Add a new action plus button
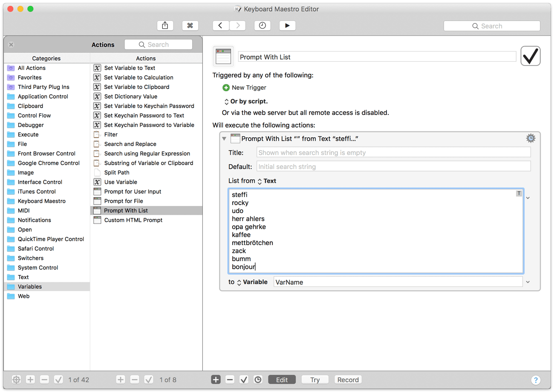This screenshot has width=554, height=392. pyautogui.click(x=216, y=379)
